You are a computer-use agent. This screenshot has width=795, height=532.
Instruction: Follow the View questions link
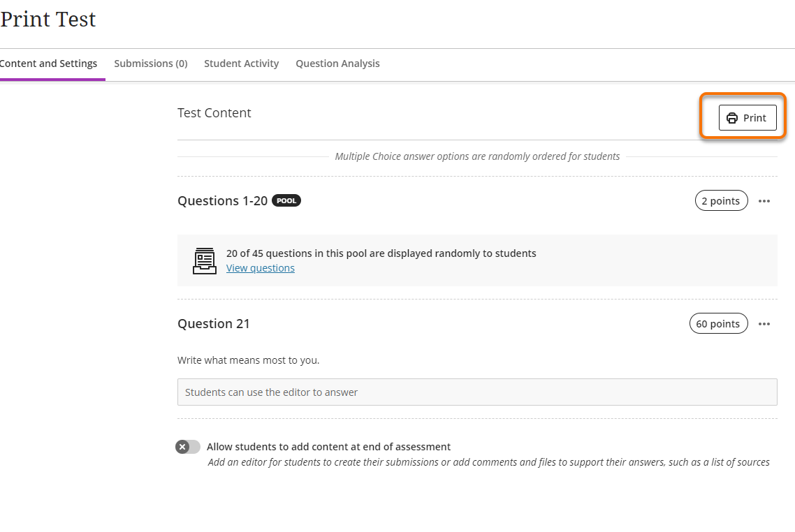(x=261, y=268)
